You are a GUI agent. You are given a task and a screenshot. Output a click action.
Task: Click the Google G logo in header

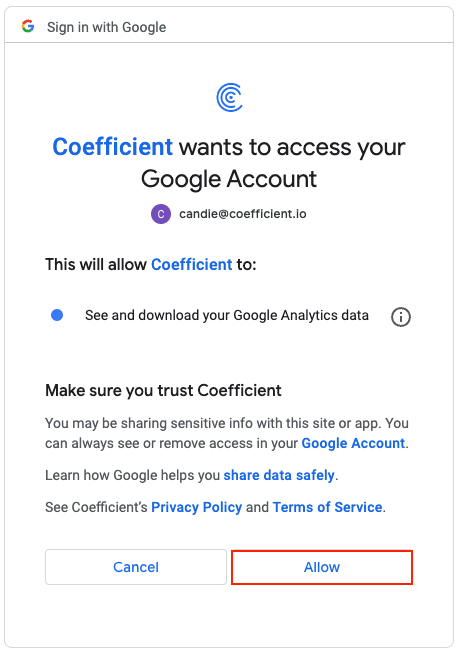(28, 27)
